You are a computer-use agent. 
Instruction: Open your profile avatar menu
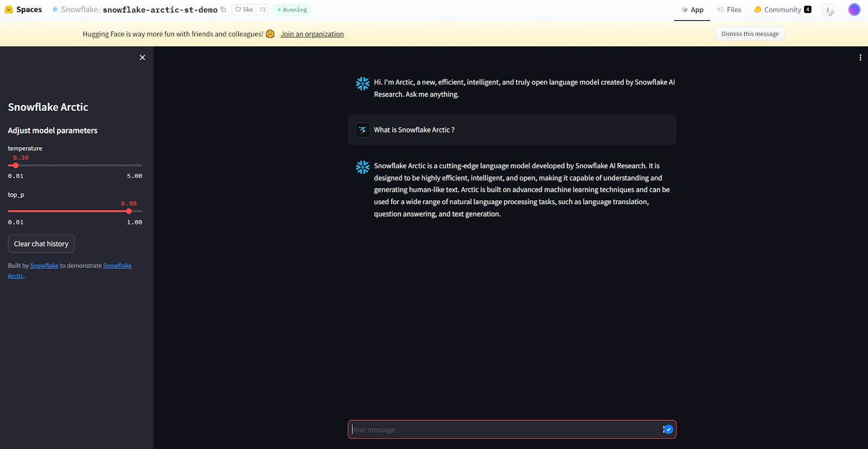pos(854,10)
